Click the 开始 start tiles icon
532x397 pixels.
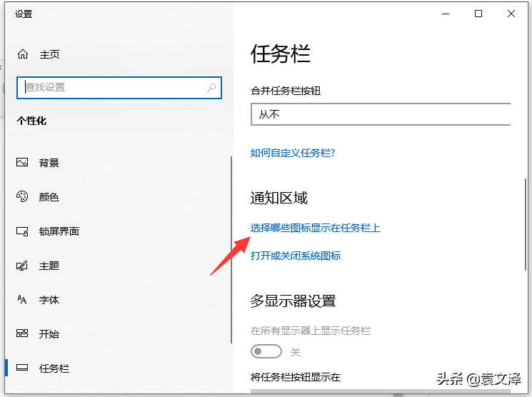tap(22, 333)
